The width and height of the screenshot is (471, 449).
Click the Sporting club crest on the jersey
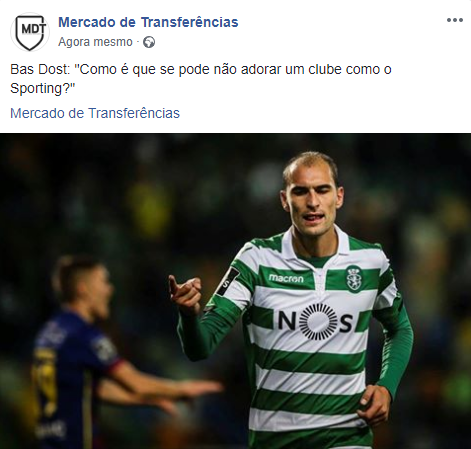354,278
